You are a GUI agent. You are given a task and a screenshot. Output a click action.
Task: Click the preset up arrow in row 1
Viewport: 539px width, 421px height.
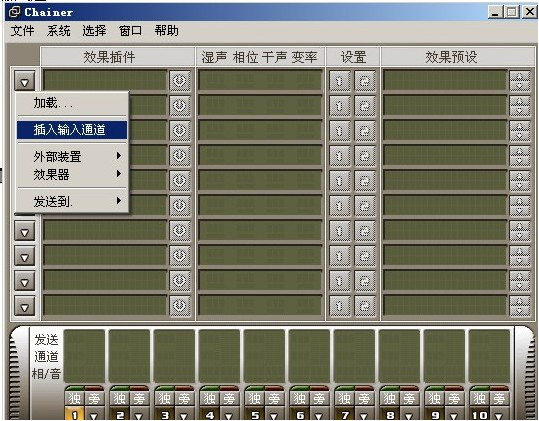pyautogui.click(x=519, y=76)
